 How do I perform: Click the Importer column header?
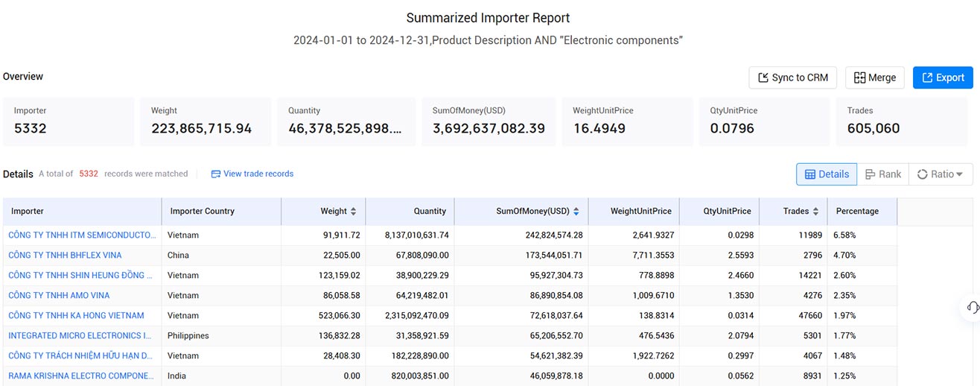click(x=83, y=211)
